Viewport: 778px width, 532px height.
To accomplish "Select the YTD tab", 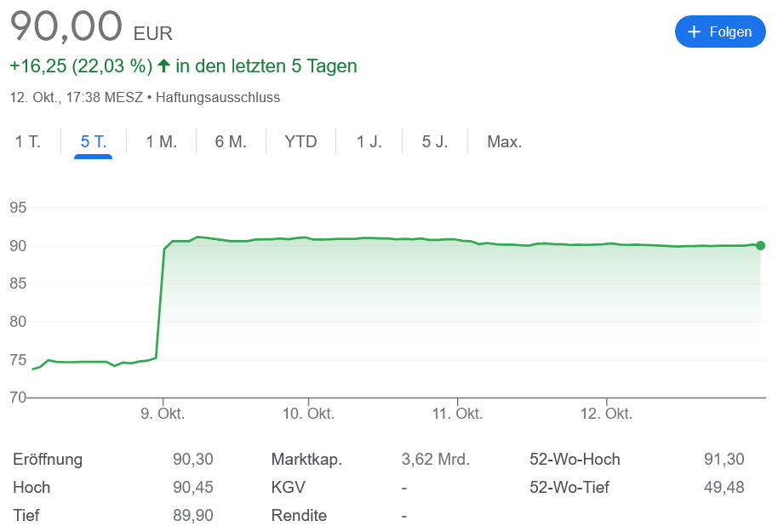I will pyautogui.click(x=300, y=142).
